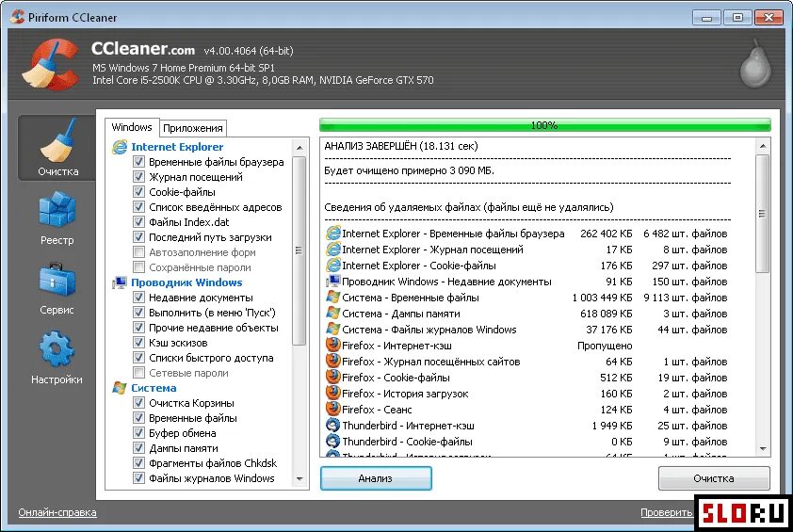Click the options list scrollbar thumb
793x532 pixels.
pos(299,250)
